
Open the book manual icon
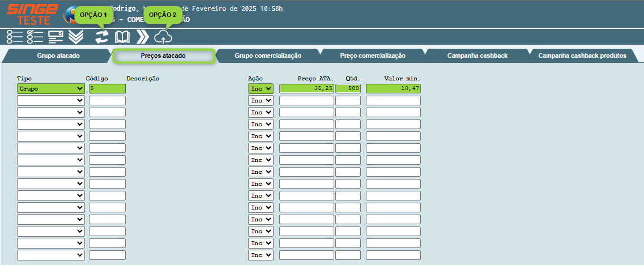[122, 37]
